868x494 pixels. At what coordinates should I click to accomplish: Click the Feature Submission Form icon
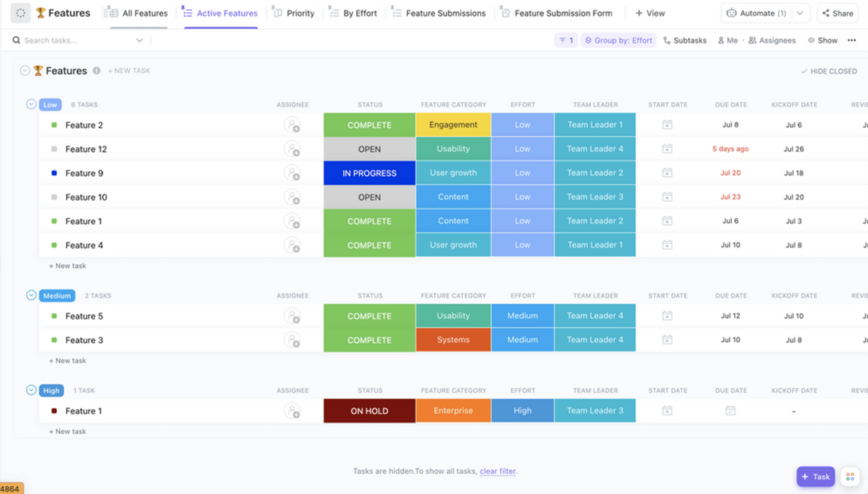tap(506, 13)
